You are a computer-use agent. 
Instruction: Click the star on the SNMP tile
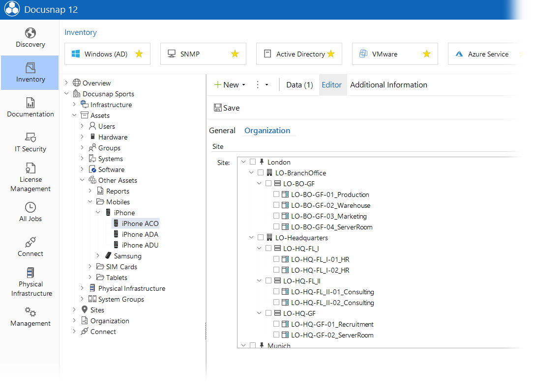point(235,54)
